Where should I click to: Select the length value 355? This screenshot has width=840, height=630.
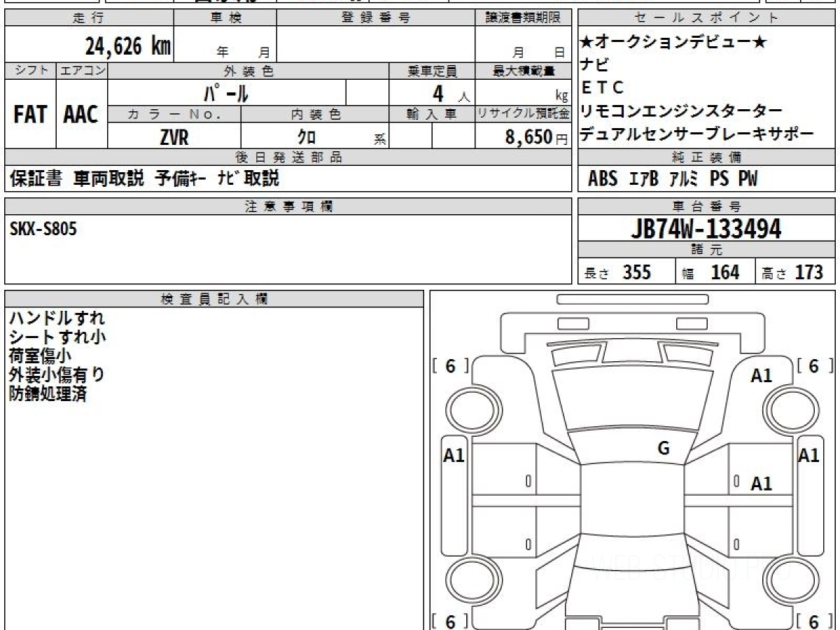[x=637, y=272]
